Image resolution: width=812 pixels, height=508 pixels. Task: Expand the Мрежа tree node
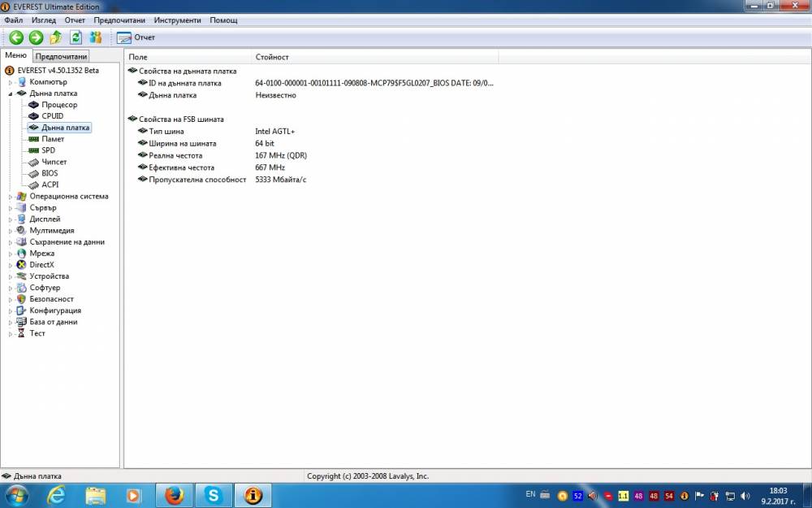pyautogui.click(x=10, y=254)
